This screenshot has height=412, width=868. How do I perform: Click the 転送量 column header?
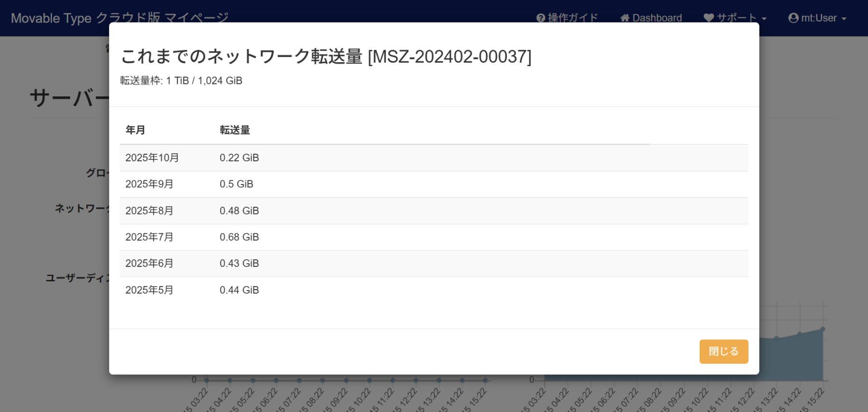click(235, 130)
